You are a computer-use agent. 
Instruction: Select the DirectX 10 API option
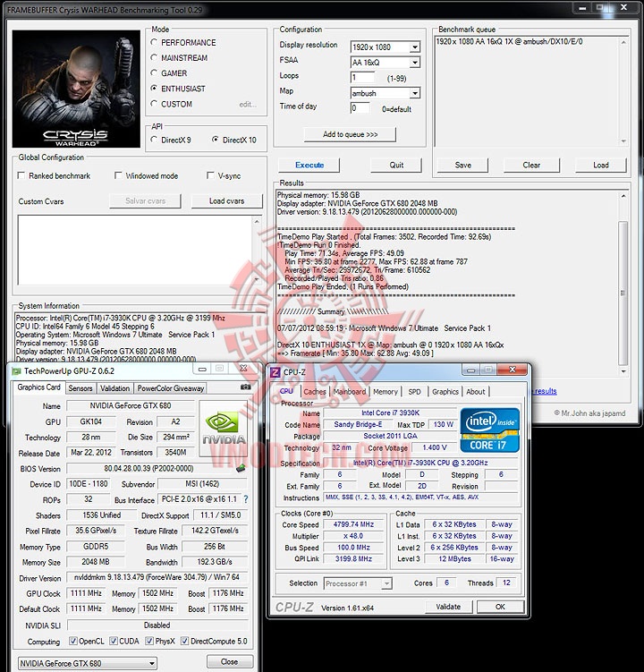[x=215, y=140]
